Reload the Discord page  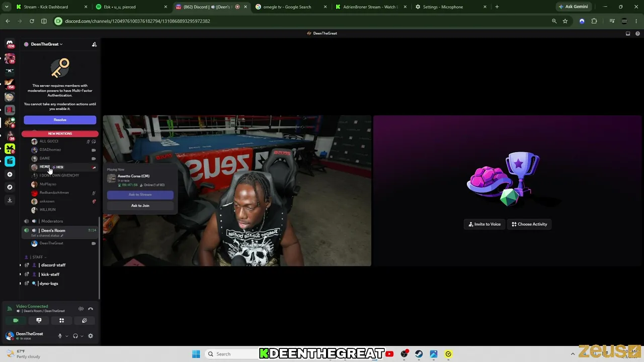point(32,21)
